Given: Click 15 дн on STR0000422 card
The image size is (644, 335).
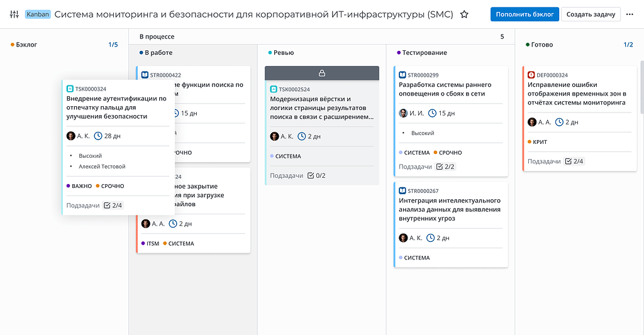Looking at the screenshot, I should click(189, 113).
